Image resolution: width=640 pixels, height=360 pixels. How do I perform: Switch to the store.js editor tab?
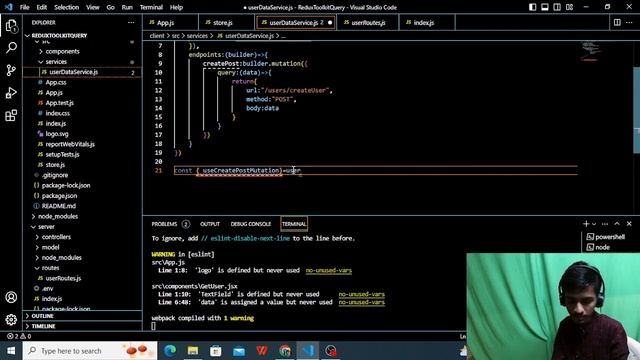[x=227, y=22]
